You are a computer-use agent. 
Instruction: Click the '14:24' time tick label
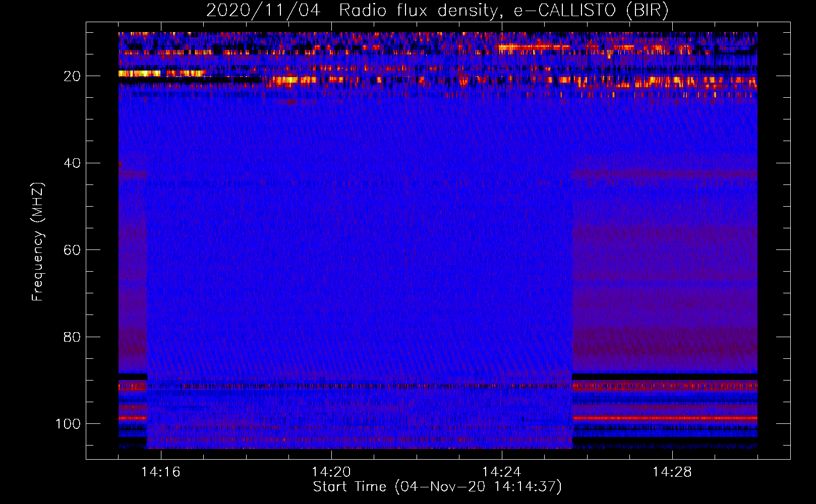tap(501, 472)
